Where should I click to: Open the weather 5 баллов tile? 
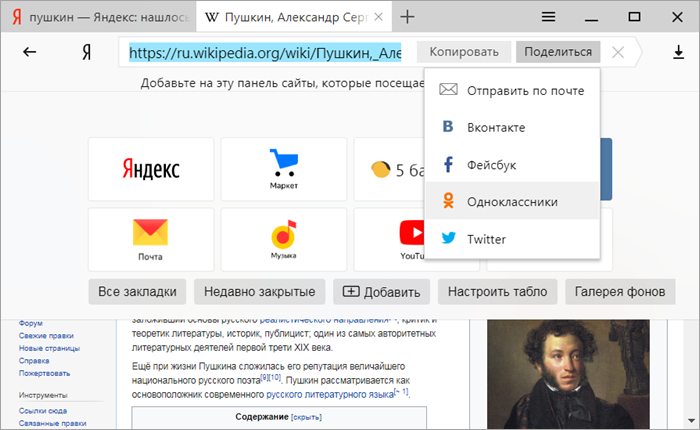(389, 169)
